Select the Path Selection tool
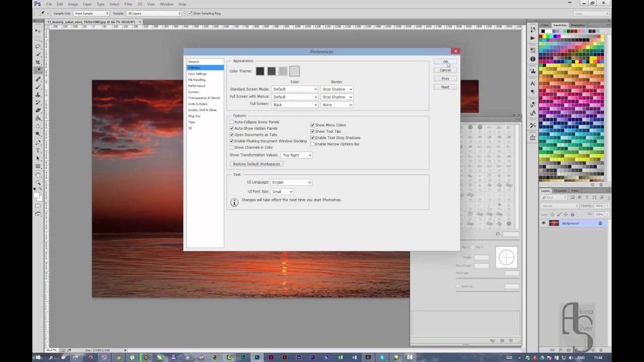The image size is (644, 362). (38, 158)
